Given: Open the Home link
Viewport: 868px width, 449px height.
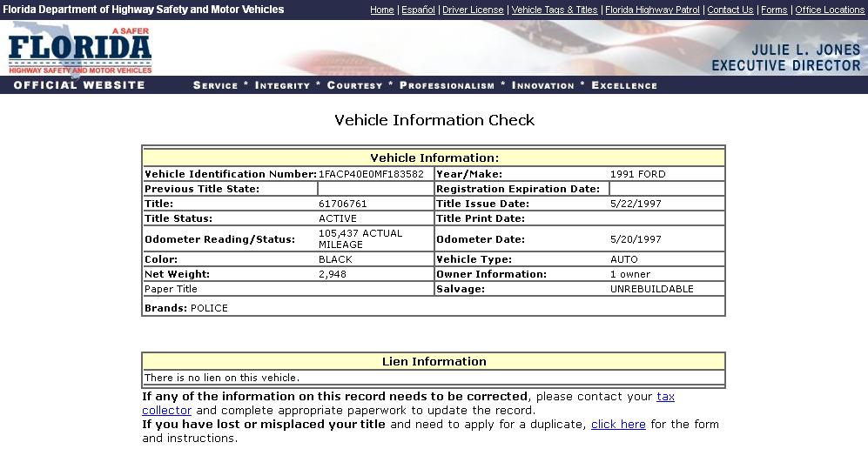Looking at the screenshot, I should [x=381, y=10].
